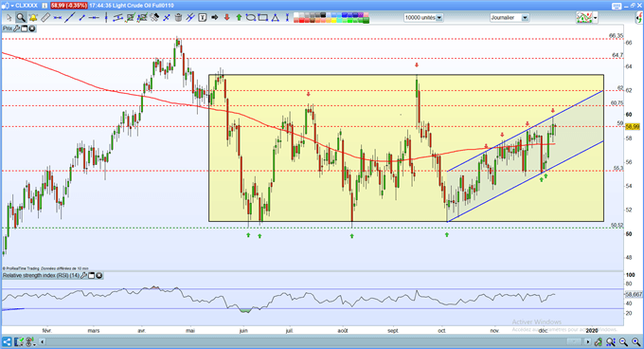
Task: Click the share icon bottom left
Action: point(7,341)
